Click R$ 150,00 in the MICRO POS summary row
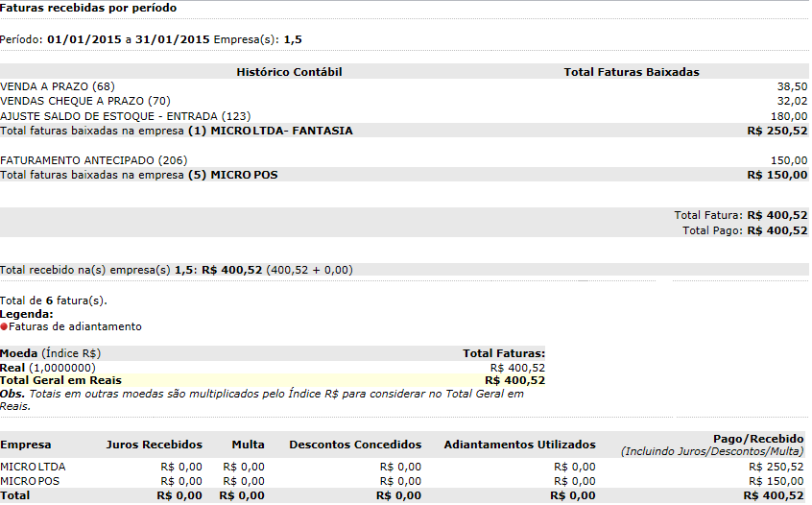812x505 pixels. coord(776,481)
